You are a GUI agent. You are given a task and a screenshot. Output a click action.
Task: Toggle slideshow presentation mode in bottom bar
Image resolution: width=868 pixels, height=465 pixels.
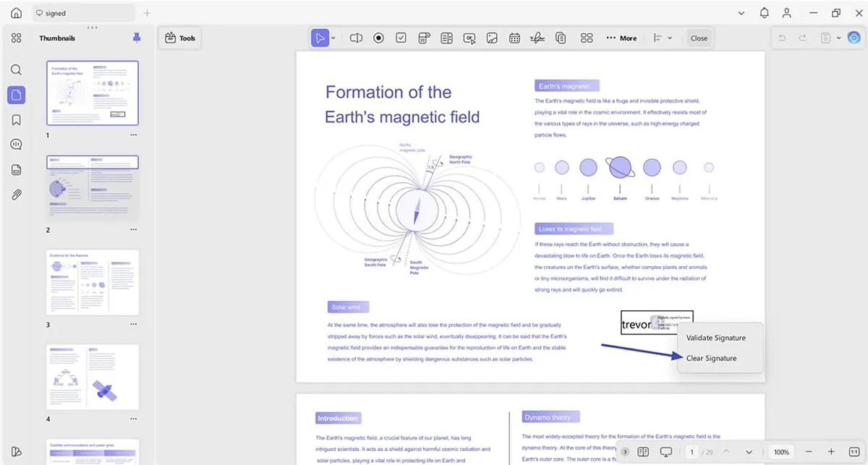pyautogui.click(x=666, y=452)
